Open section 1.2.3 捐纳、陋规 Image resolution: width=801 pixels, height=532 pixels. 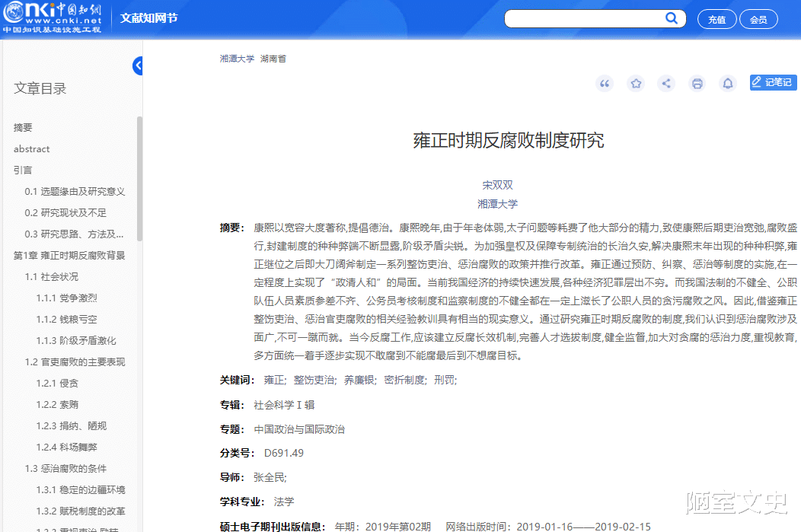(x=71, y=425)
